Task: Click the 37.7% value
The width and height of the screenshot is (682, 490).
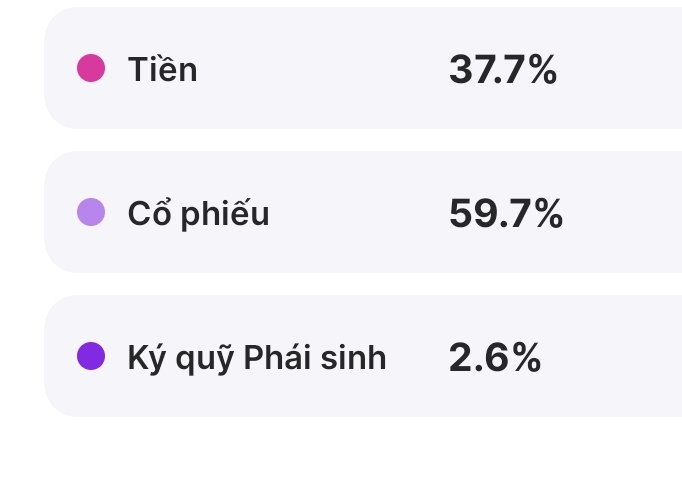Action: coord(502,70)
